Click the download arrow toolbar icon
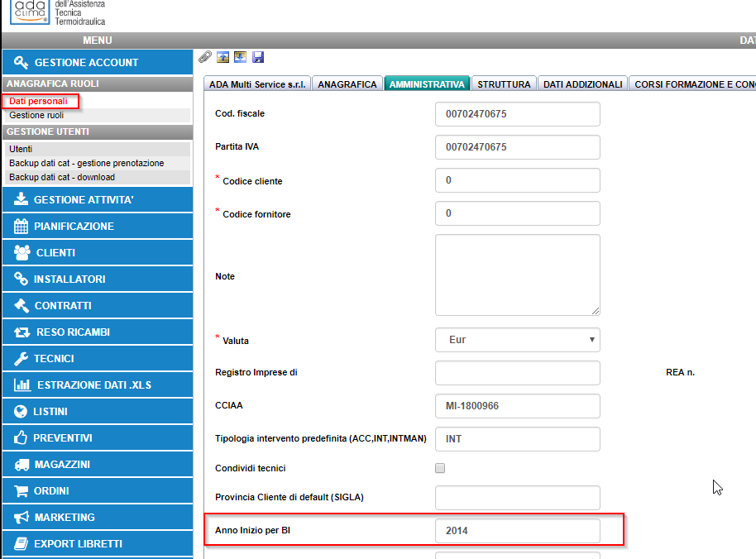This screenshot has height=559, width=756. (240, 57)
